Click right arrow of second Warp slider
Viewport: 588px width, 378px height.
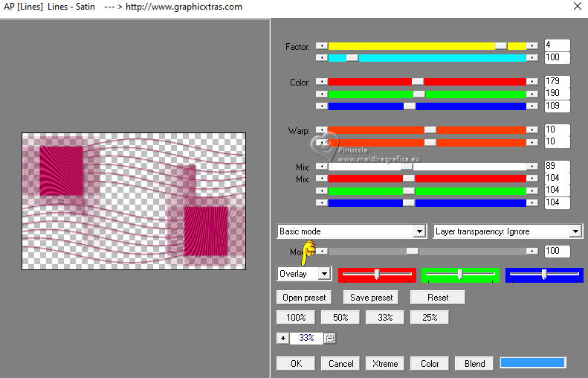click(532, 142)
